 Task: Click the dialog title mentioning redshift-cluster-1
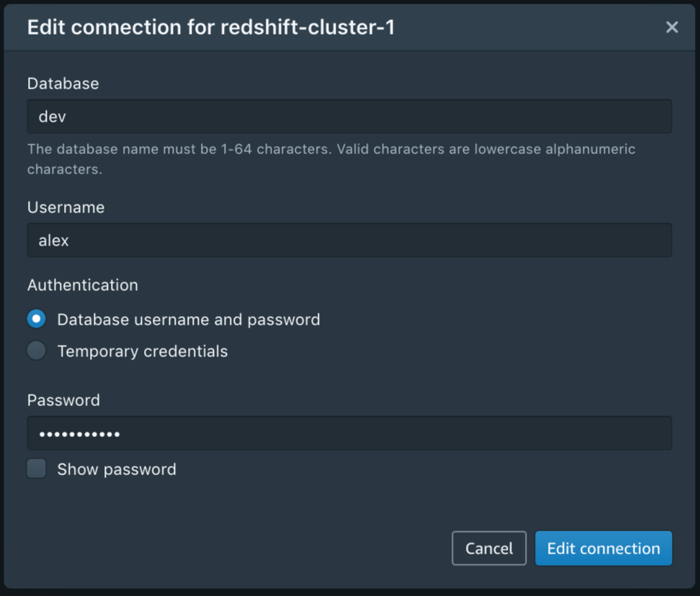211,27
